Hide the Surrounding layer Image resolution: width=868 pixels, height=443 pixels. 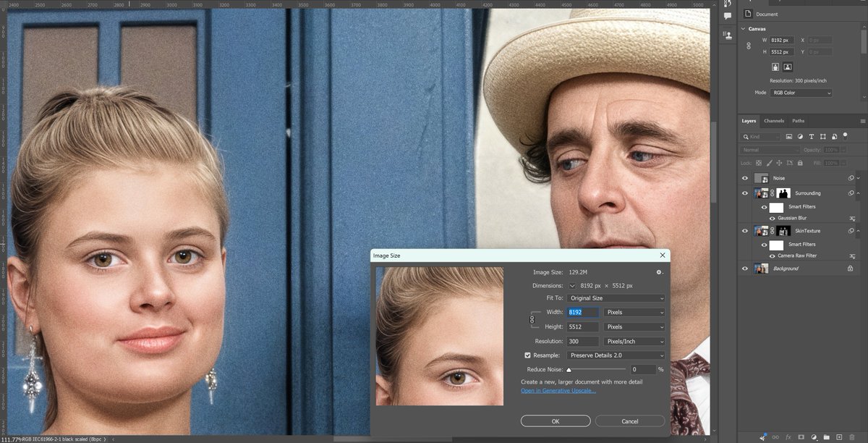coord(745,193)
